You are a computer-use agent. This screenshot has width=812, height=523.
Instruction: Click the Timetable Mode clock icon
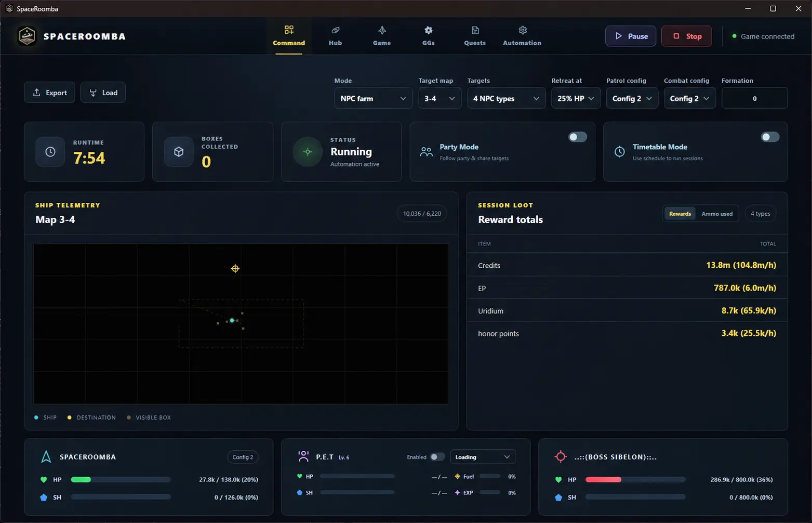pyautogui.click(x=620, y=152)
